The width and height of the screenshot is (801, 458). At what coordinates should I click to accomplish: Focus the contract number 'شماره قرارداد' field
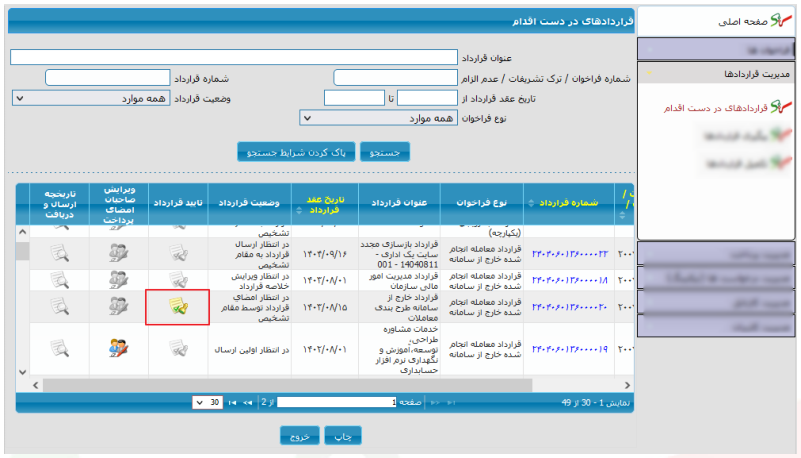[107, 78]
